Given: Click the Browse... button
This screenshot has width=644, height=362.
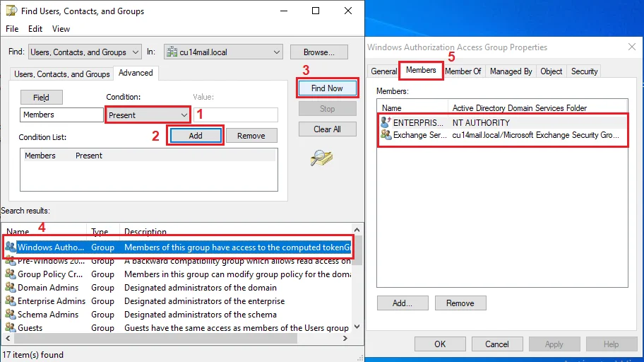Looking at the screenshot, I should 319,52.
